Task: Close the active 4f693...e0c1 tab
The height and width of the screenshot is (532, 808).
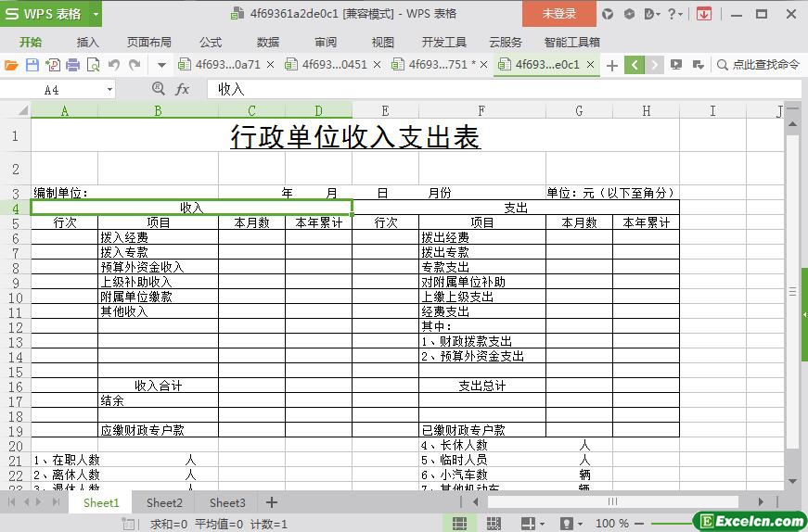Action: click(x=591, y=65)
